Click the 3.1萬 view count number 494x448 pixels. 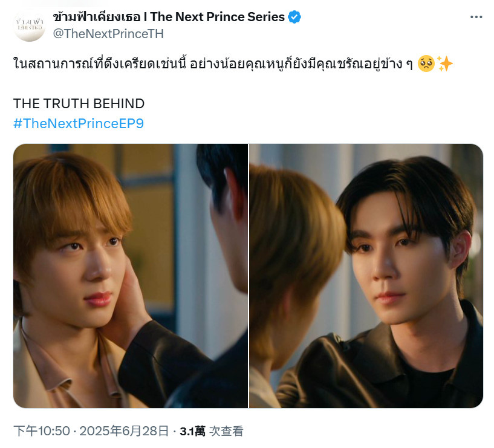(192, 431)
